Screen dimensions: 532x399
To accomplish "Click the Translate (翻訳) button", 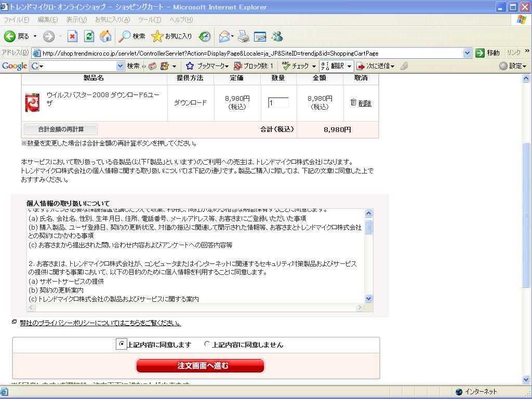I will pyautogui.click(x=332, y=66).
